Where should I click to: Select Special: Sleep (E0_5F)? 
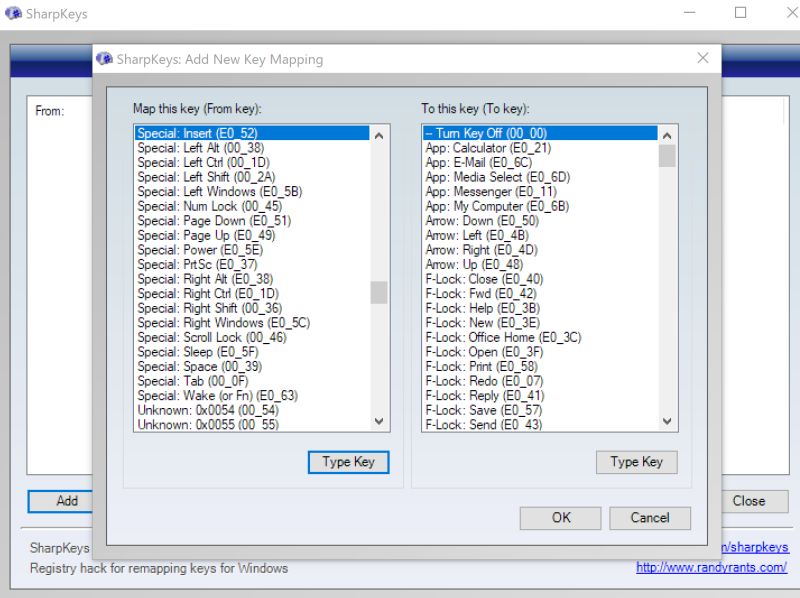coord(252,352)
